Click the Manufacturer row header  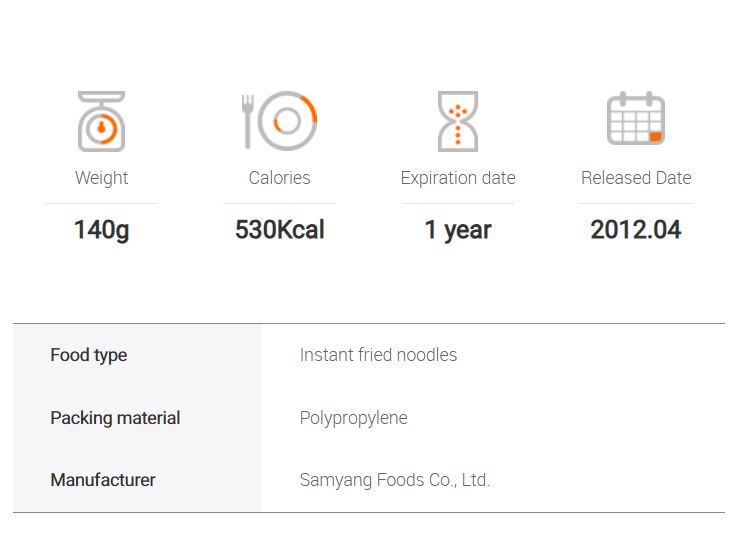pos(103,480)
